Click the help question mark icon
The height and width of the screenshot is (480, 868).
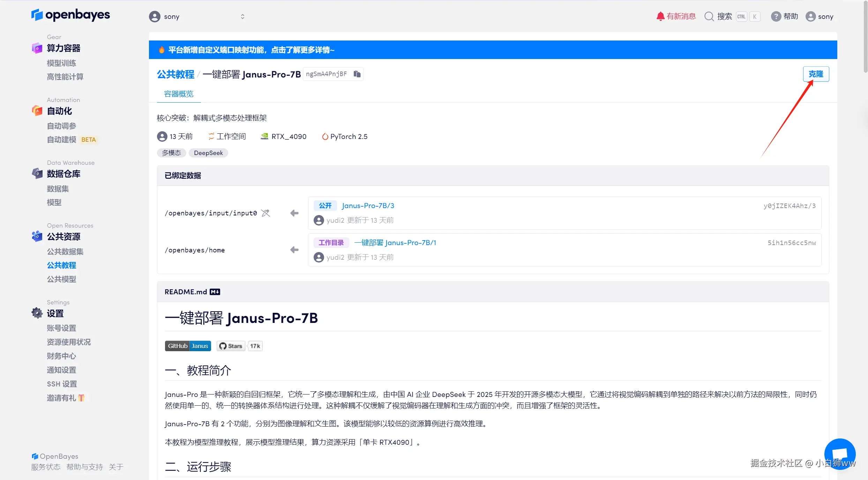776,16
